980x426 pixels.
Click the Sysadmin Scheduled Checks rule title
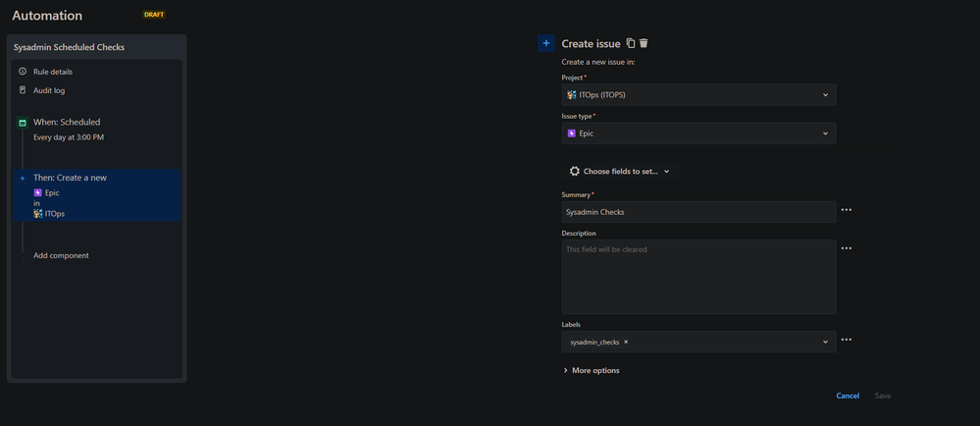coord(70,47)
